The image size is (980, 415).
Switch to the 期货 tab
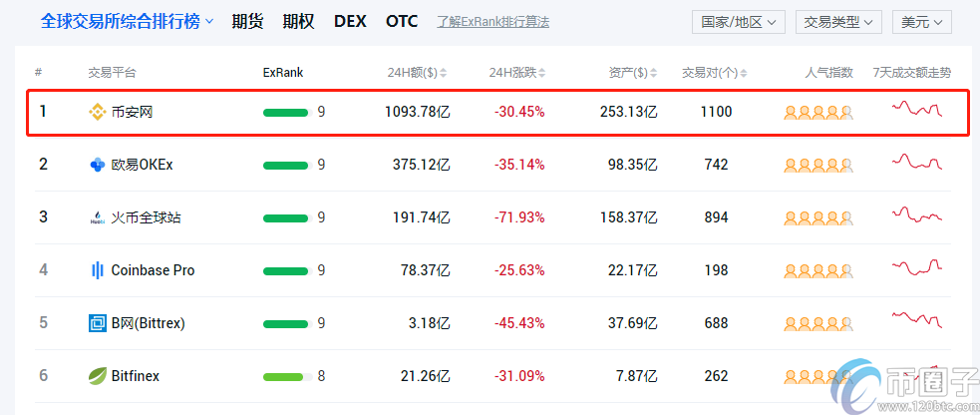click(247, 21)
